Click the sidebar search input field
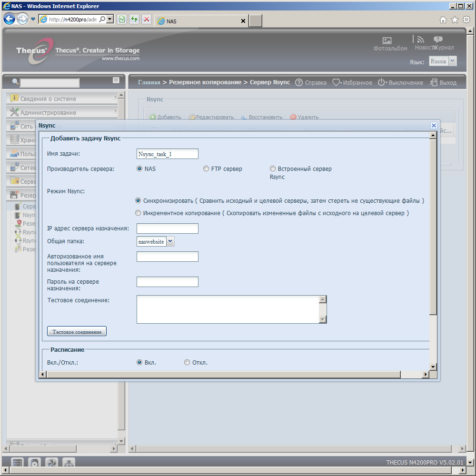 [x=50, y=82]
